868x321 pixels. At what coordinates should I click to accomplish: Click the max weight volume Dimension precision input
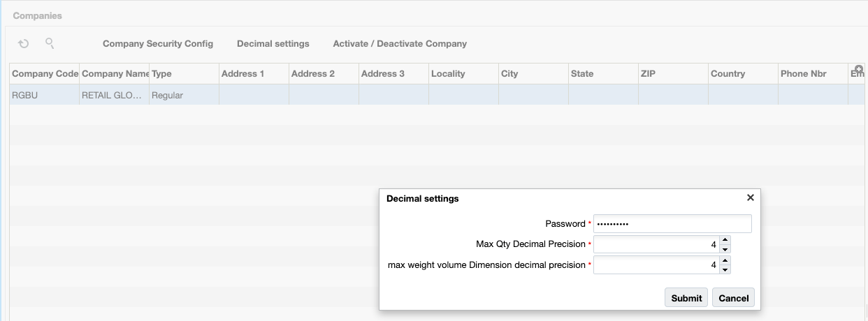[656, 265]
